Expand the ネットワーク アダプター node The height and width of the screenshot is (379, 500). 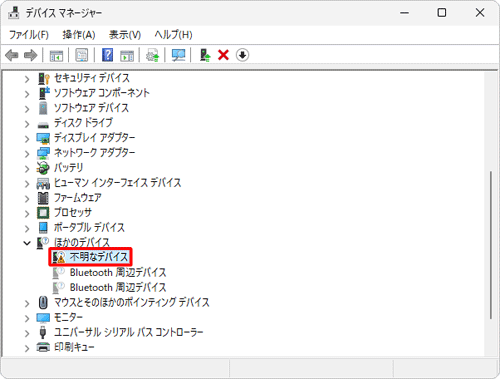27,154
